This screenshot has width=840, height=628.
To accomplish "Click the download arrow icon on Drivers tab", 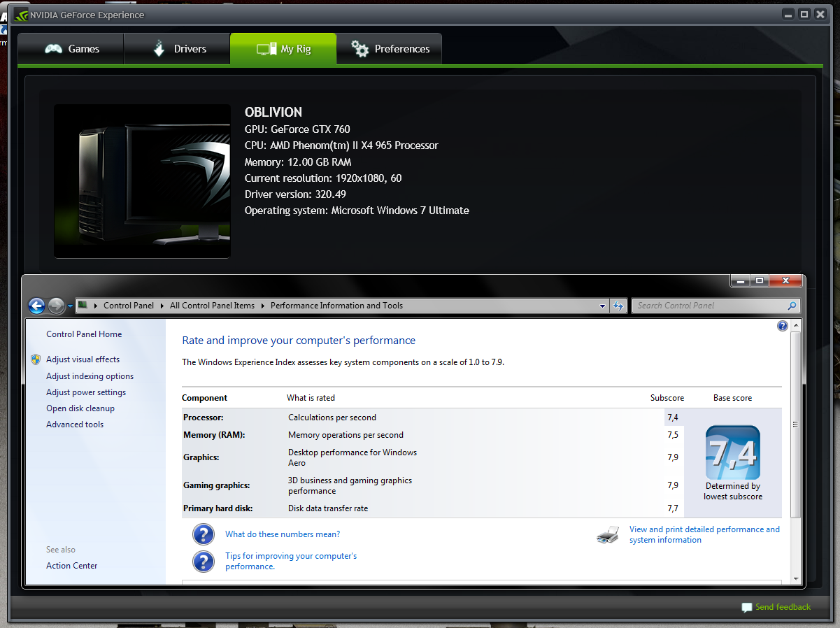I will click(x=159, y=49).
